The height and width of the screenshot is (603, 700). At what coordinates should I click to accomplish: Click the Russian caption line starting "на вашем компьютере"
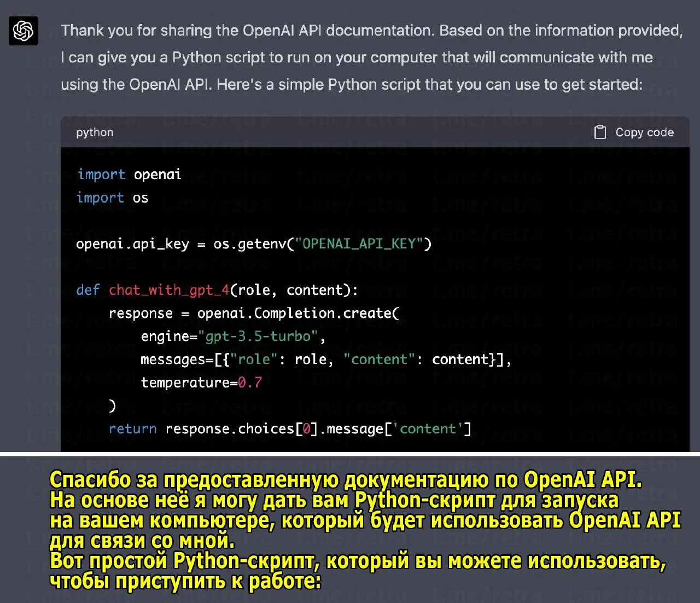coord(365,520)
